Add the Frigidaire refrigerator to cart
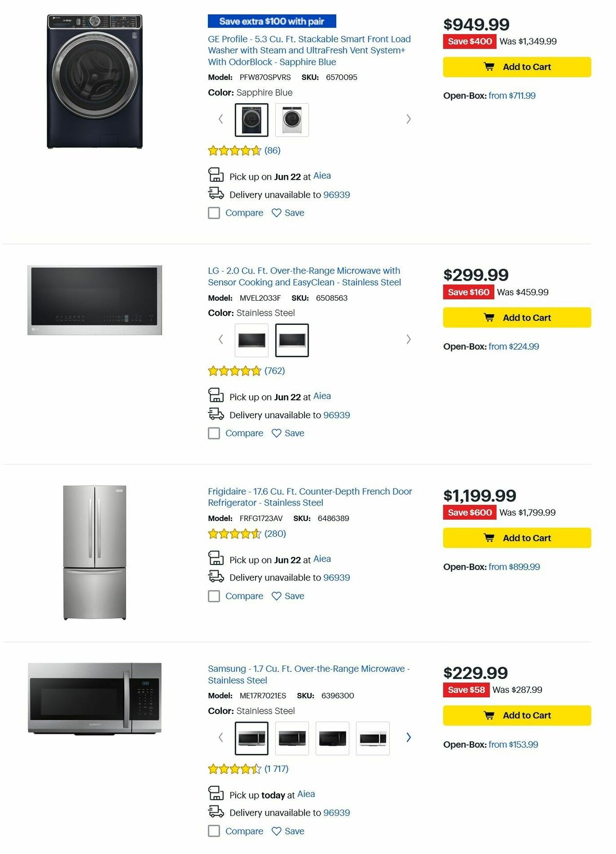The height and width of the screenshot is (854, 616). 517,538
